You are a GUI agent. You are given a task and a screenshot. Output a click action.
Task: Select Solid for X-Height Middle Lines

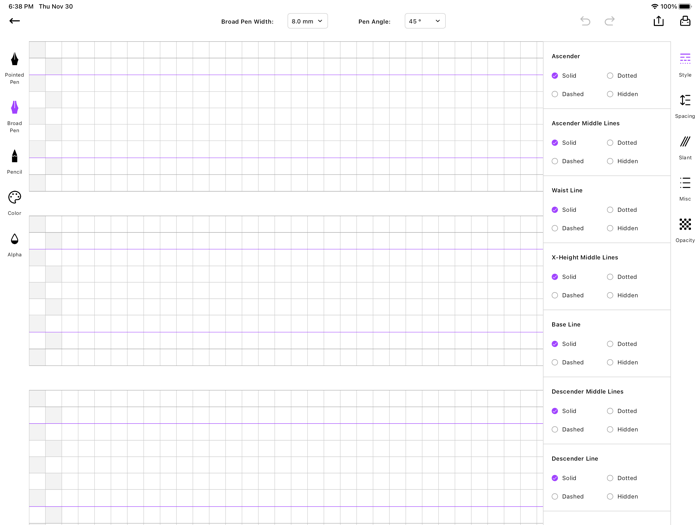tap(564, 277)
